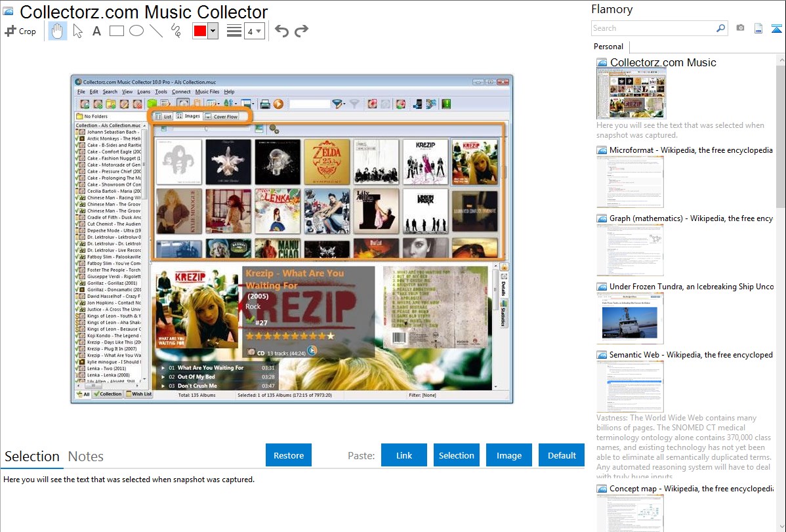Click the Restore button
The image size is (786, 532).
pyautogui.click(x=289, y=455)
